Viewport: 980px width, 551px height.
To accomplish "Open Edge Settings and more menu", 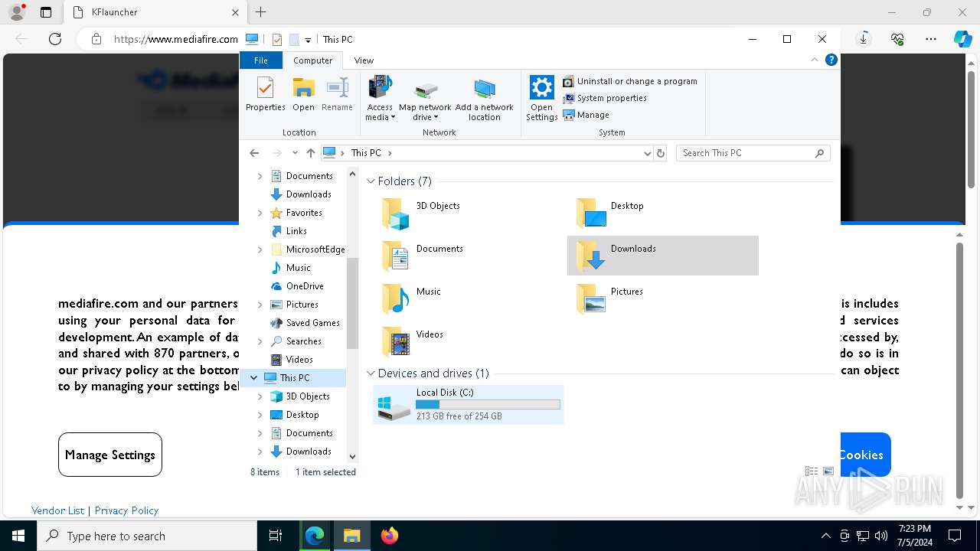I will coord(930,39).
